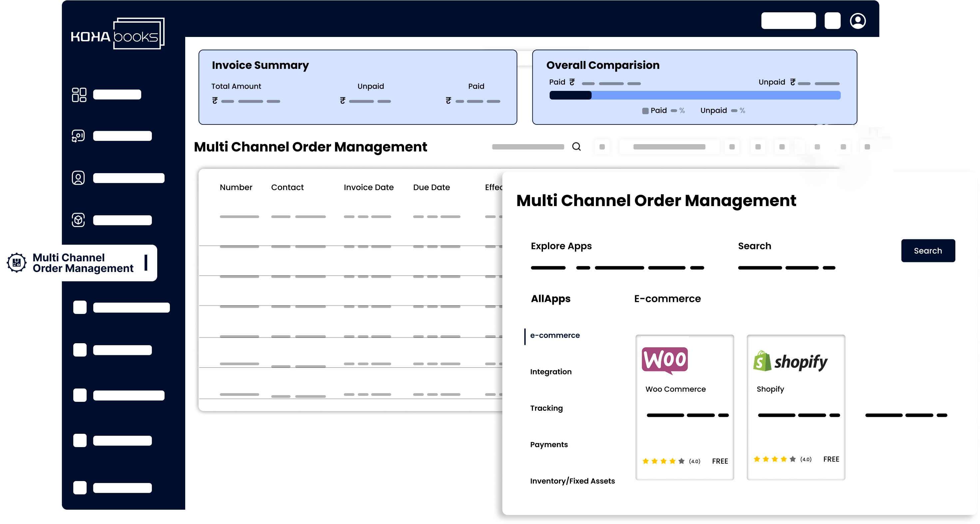This screenshot has height=524, width=980.
Task: Click the user profile avatar icon
Action: 857,21
